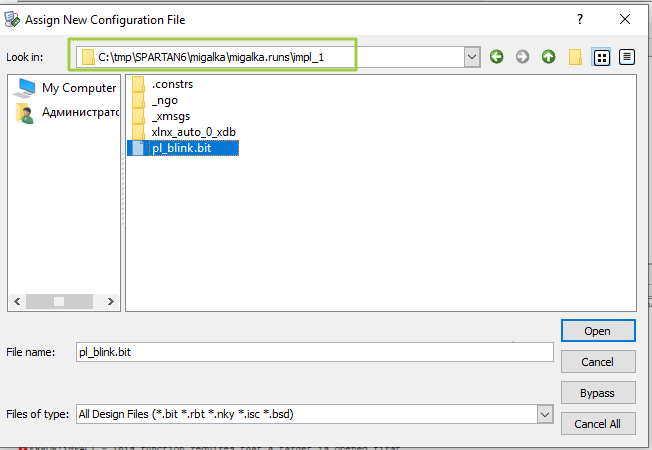
Task: Click sidebar scrollbar right arrow
Action: click(111, 302)
